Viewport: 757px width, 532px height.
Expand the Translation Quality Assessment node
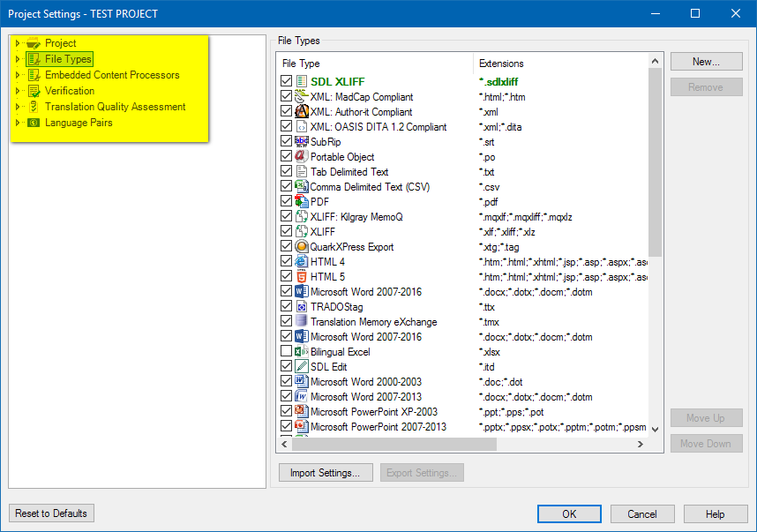(x=18, y=107)
